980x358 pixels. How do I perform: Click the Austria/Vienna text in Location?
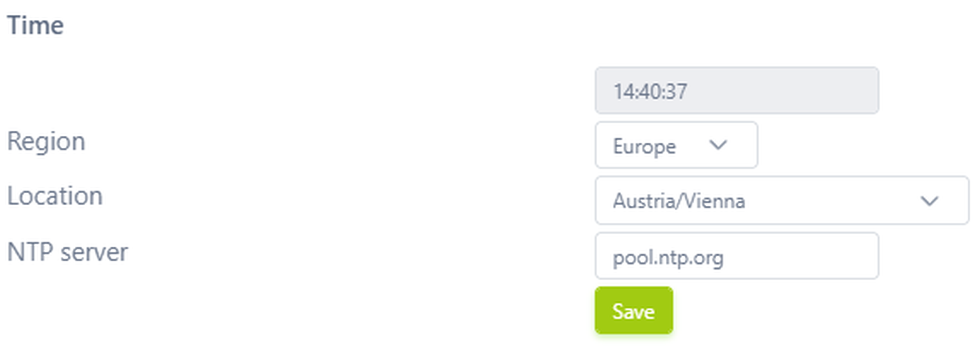[x=679, y=201]
